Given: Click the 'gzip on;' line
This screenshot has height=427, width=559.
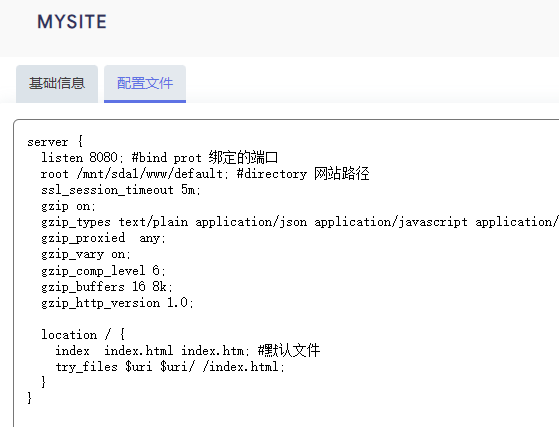Looking at the screenshot, I should click(68, 206).
